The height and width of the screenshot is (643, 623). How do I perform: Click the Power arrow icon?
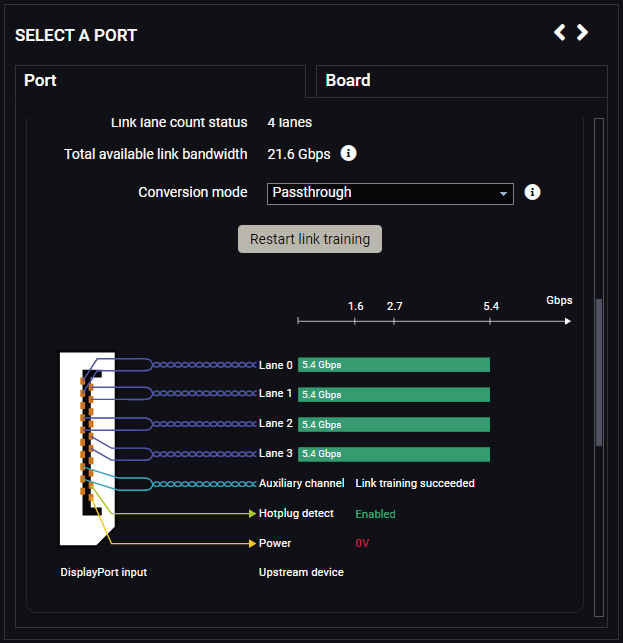253,543
